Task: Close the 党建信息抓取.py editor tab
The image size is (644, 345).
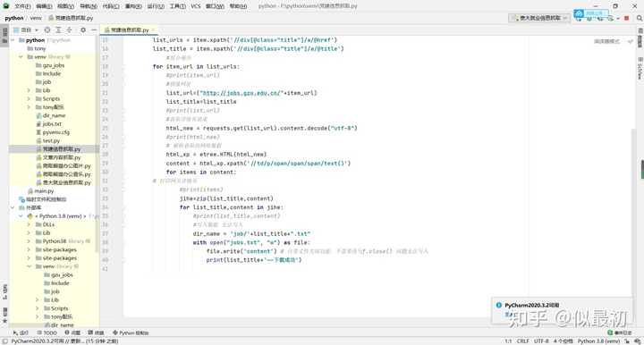Action: tap(154, 30)
